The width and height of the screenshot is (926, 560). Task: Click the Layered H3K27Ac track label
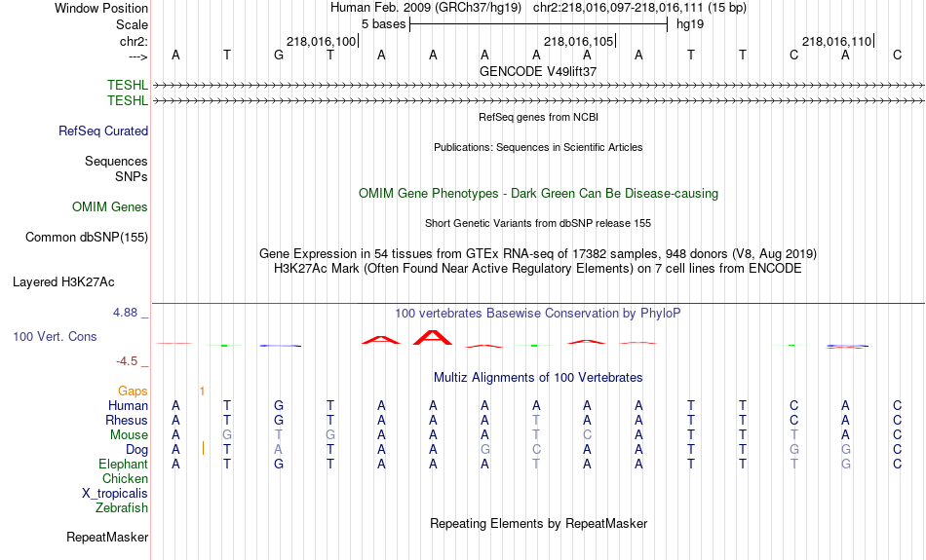[x=63, y=282]
